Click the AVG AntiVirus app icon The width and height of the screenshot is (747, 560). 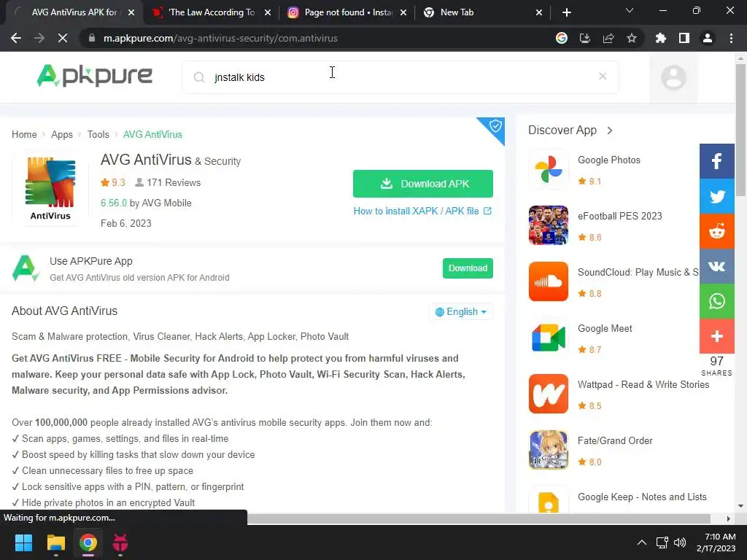click(50, 189)
